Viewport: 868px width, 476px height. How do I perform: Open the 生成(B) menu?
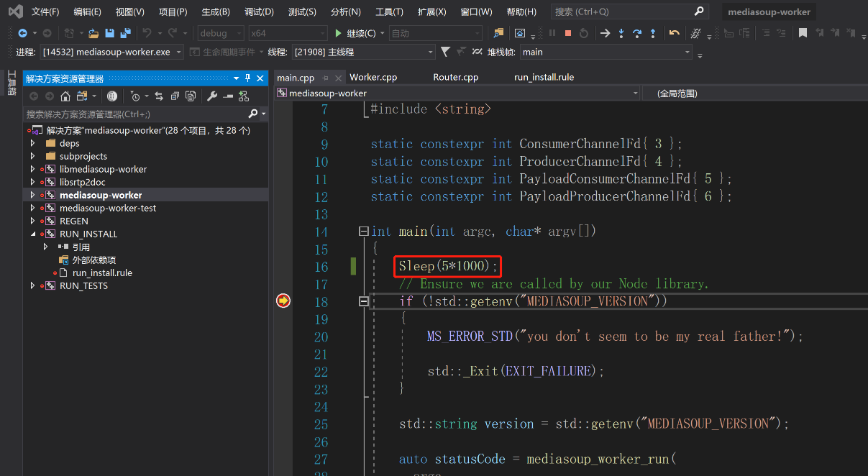(216, 12)
